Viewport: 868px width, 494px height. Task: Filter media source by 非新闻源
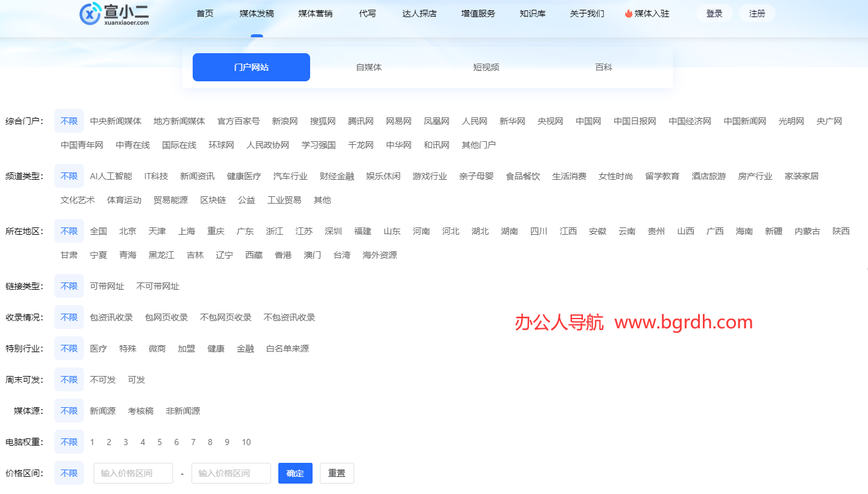coord(183,411)
